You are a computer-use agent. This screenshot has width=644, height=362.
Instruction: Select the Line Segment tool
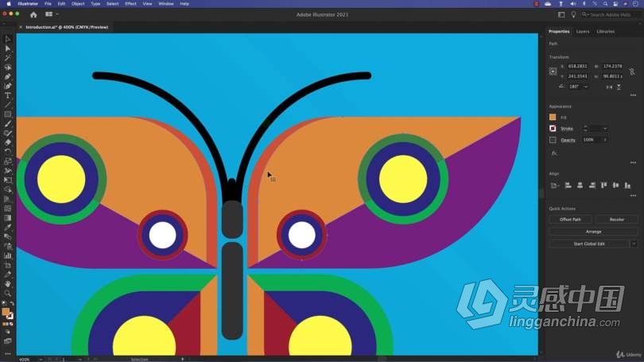(x=8, y=105)
